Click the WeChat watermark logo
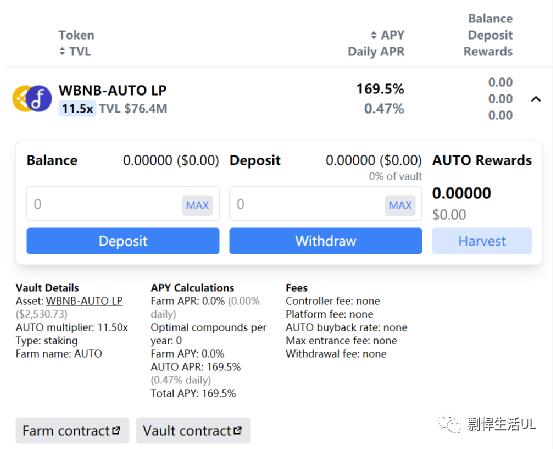553x449 pixels. (x=450, y=424)
